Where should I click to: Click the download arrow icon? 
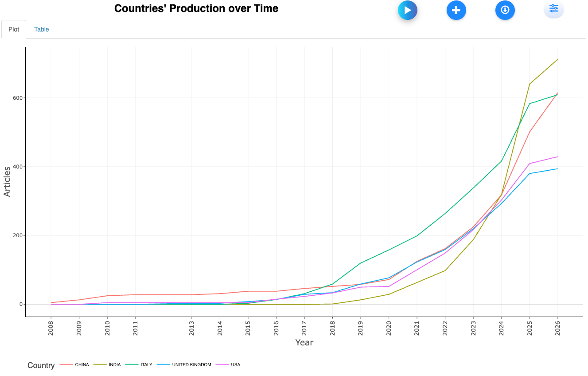coord(505,10)
